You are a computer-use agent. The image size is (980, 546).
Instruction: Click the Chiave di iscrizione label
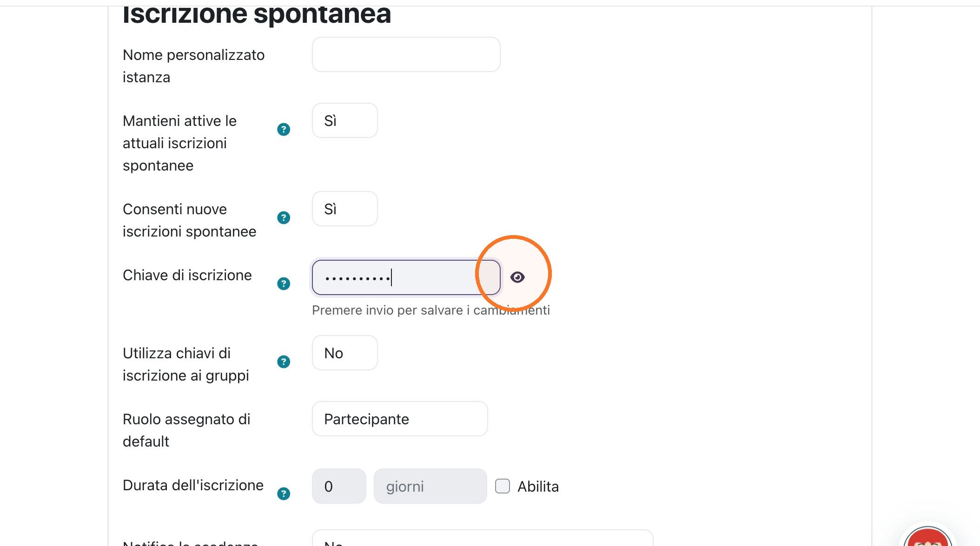187,275
